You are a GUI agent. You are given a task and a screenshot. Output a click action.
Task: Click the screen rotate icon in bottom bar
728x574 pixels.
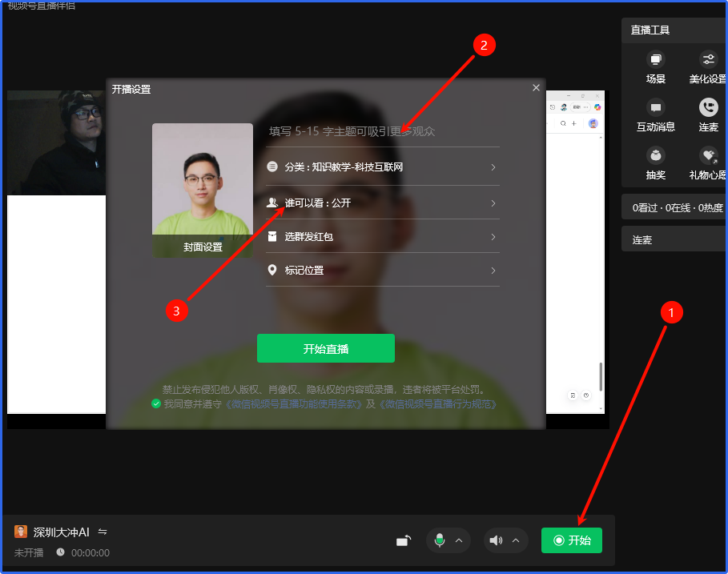click(x=404, y=541)
